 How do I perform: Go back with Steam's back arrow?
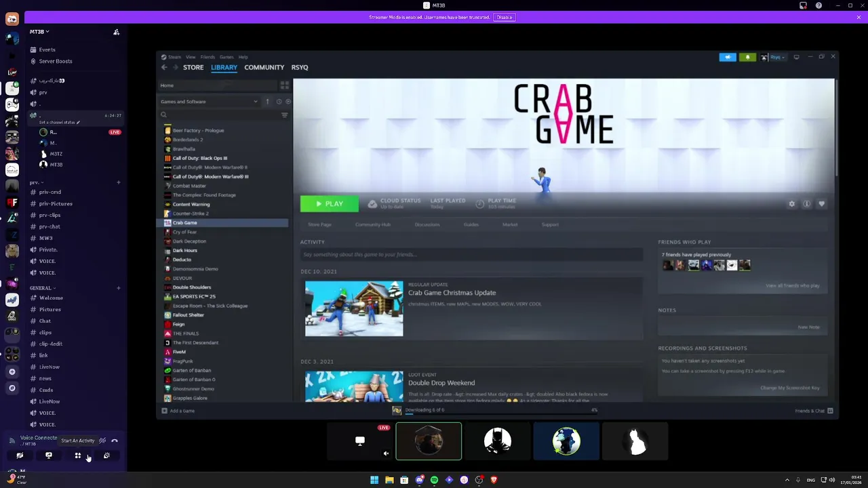click(x=164, y=67)
